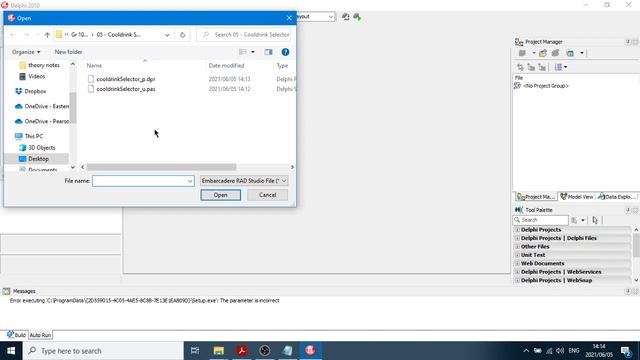Switch to the Model View tab

(x=577, y=197)
